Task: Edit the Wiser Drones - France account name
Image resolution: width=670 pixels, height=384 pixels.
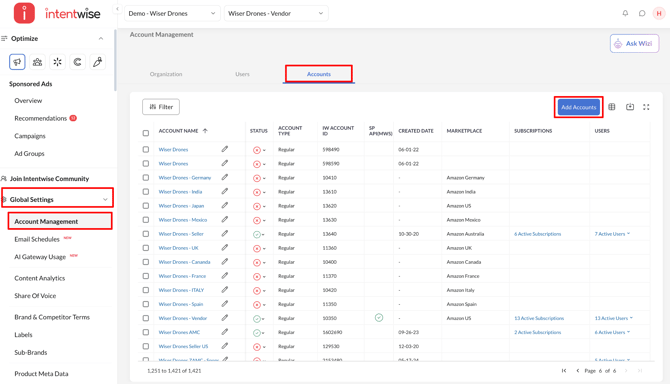Action: pyautogui.click(x=225, y=276)
